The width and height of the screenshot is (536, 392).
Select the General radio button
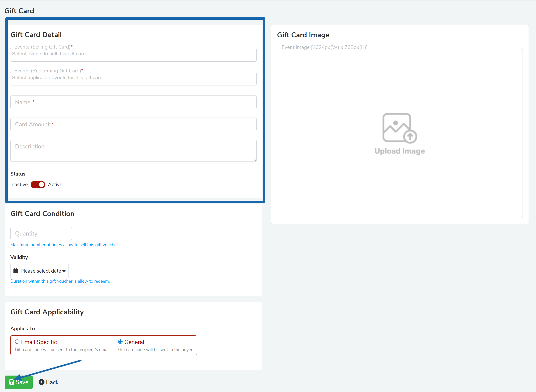tap(120, 342)
